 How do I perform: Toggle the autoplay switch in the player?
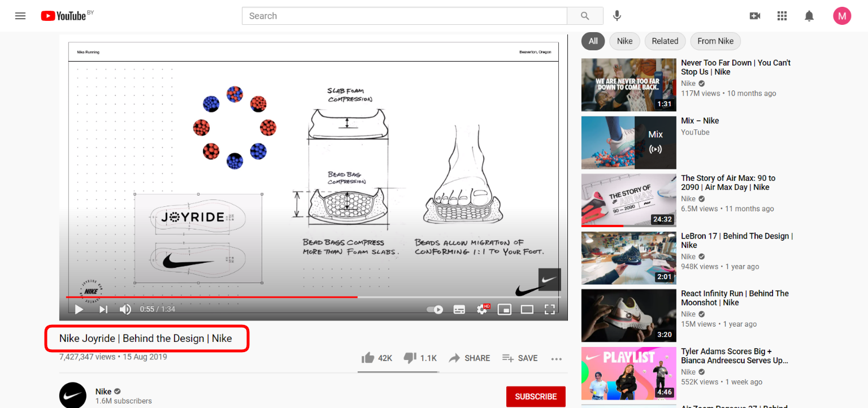(435, 309)
